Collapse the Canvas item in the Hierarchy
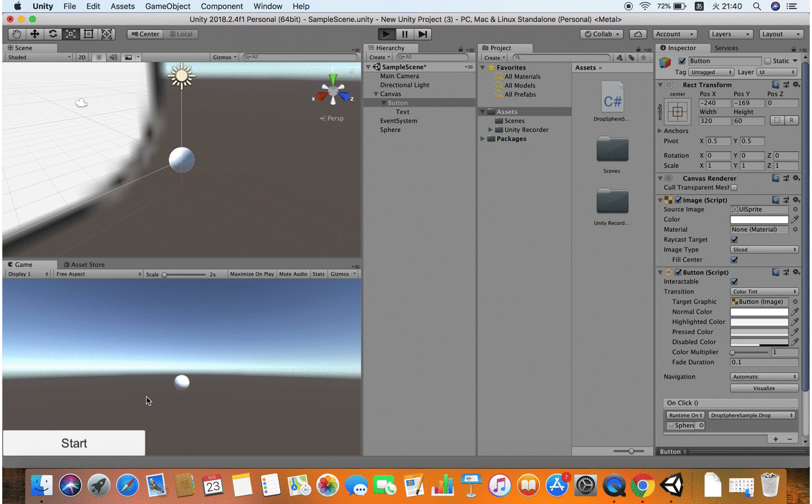This screenshot has height=504, width=812. coord(376,94)
